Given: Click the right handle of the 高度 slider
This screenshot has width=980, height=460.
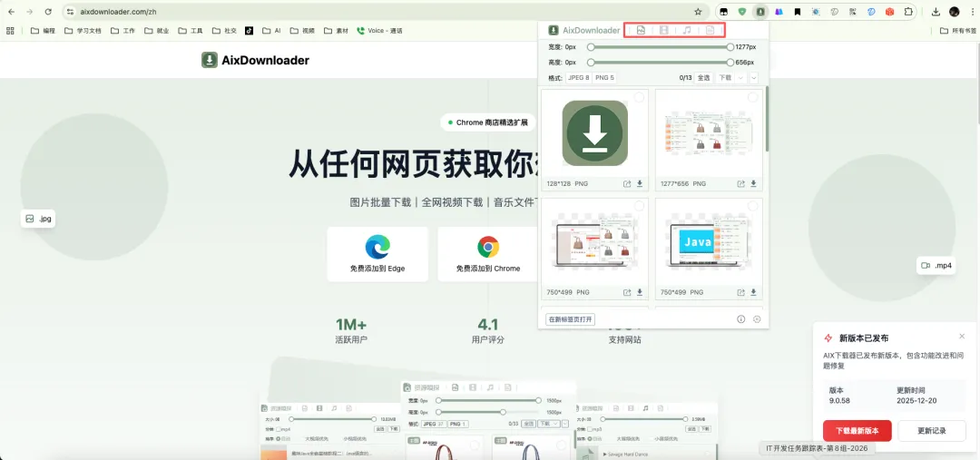Looking at the screenshot, I should 730,63.
